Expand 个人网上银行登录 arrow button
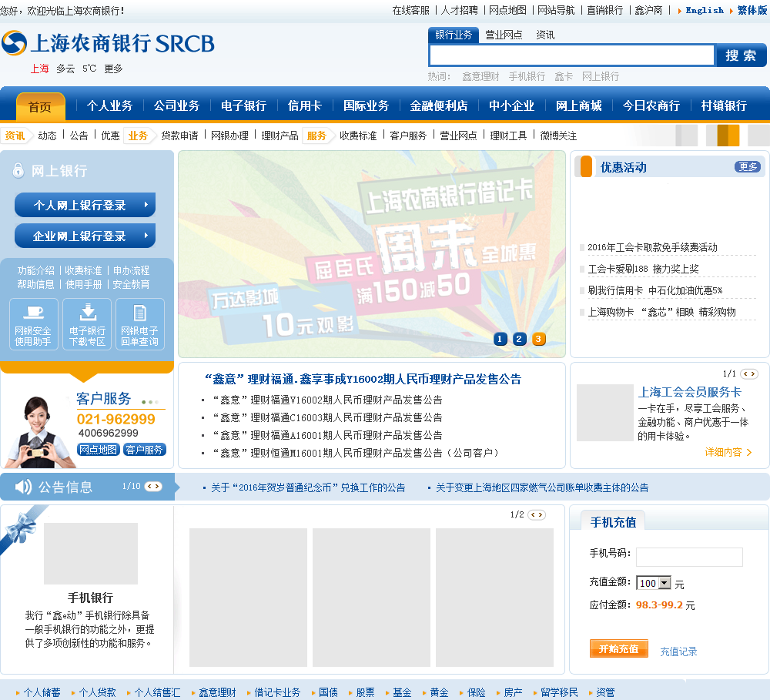 tap(85, 205)
